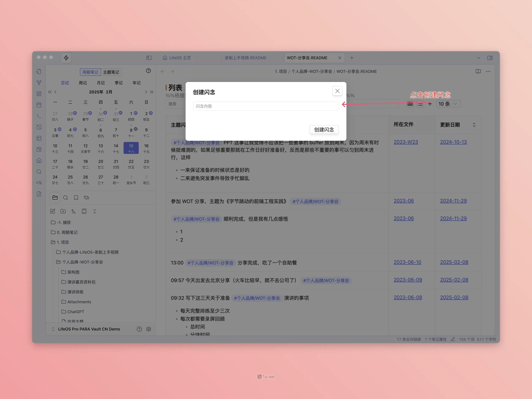Select the 周记 calendar tab
Screen dimensions: 532x399
point(83,83)
